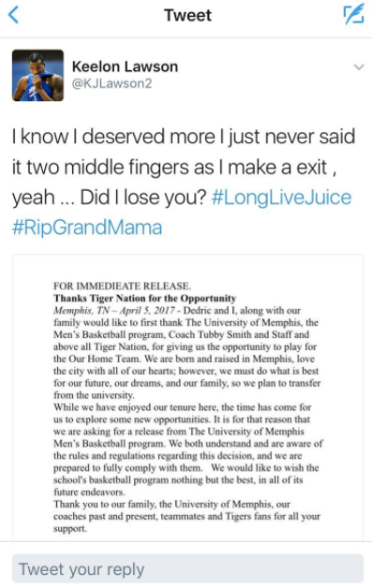Tap the 'While we have enjoyed our tenure' paragraph

(188, 449)
